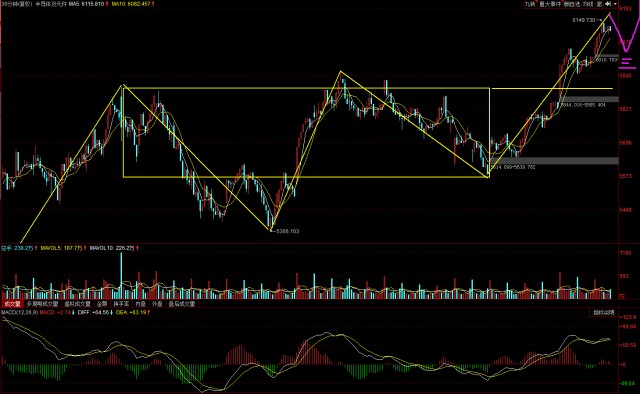
Task: Click the gray gap zone bar near 5865
Action: click(x=591, y=99)
